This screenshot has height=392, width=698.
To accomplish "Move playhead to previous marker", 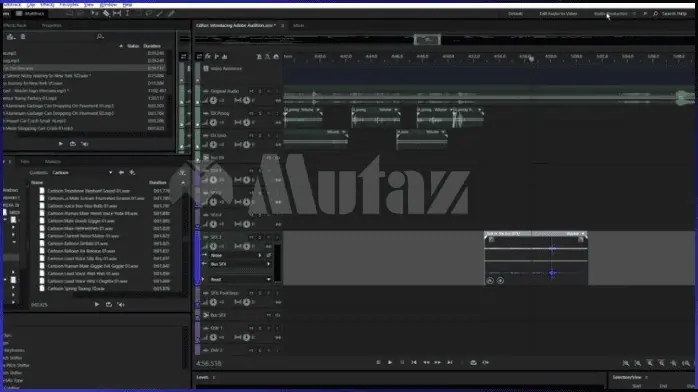I will click(x=414, y=363).
